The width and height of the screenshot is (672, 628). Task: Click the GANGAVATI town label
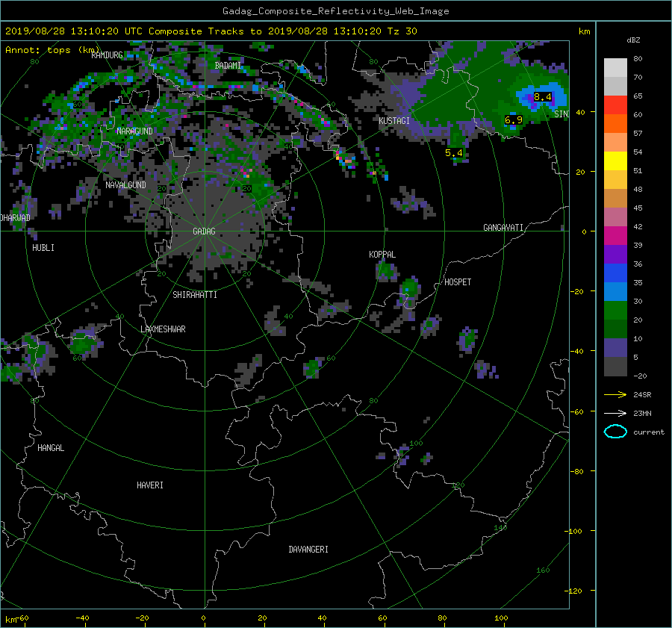[x=503, y=228]
